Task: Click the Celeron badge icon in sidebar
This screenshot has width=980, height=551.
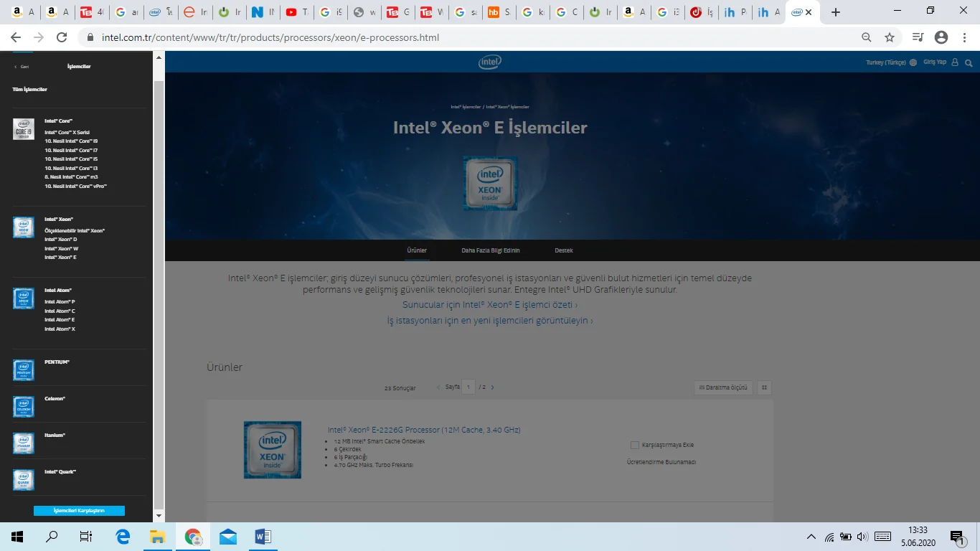Action: (24, 407)
